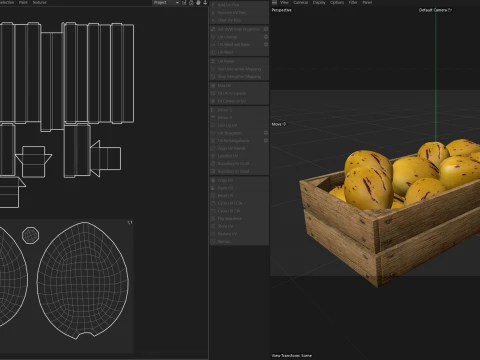Select Set UVW from Projection
This screenshot has height=360, width=480.
pos(236,29)
